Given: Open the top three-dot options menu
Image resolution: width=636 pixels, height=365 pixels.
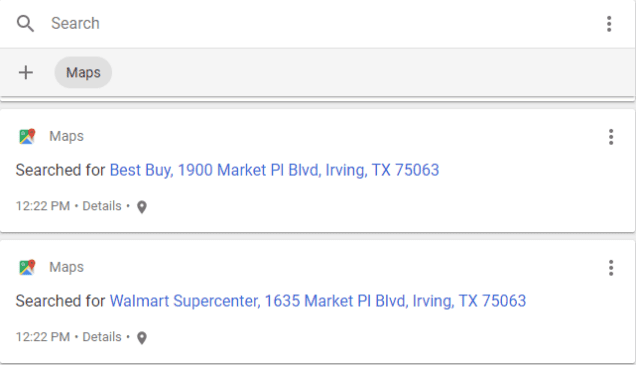Looking at the screenshot, I should click(609, 24).
